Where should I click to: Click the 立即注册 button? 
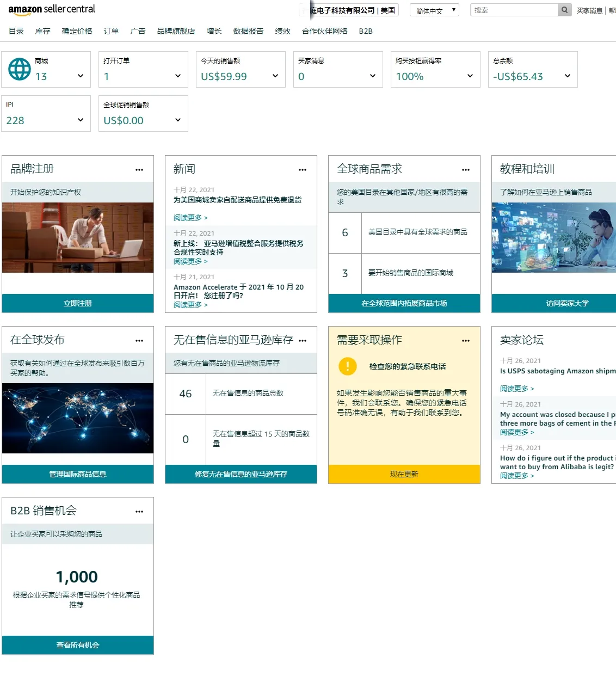coord(78,303)
